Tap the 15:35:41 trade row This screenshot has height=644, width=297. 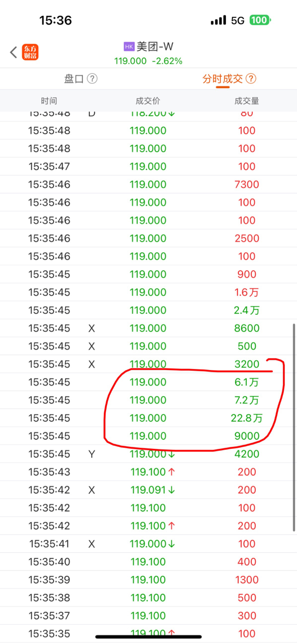coord(148,544)
